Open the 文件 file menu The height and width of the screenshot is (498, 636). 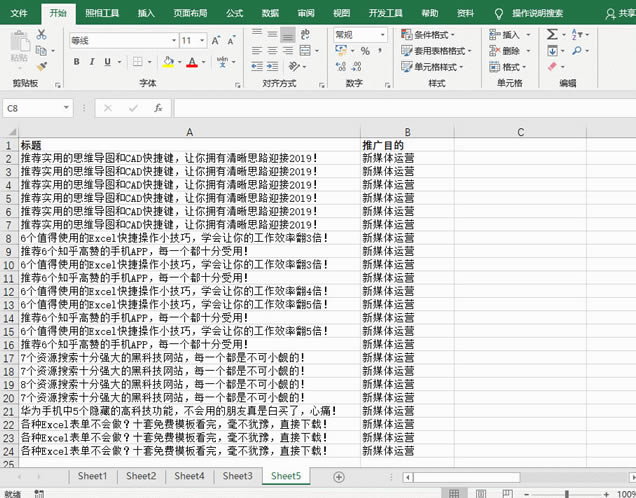point(19,14)
